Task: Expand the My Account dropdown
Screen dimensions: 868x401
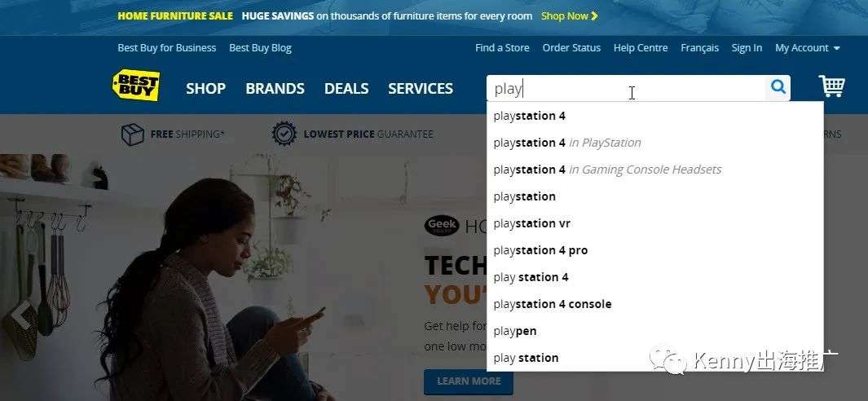Action: coord(807,48)
